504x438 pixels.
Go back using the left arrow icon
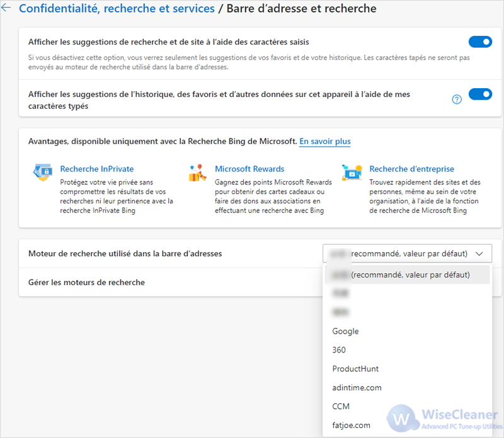pos(6,8)
